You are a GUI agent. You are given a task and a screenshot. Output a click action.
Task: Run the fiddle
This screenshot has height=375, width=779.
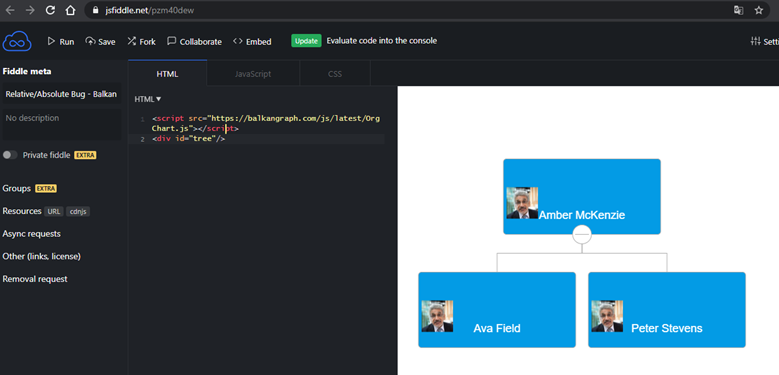point(61,42)
